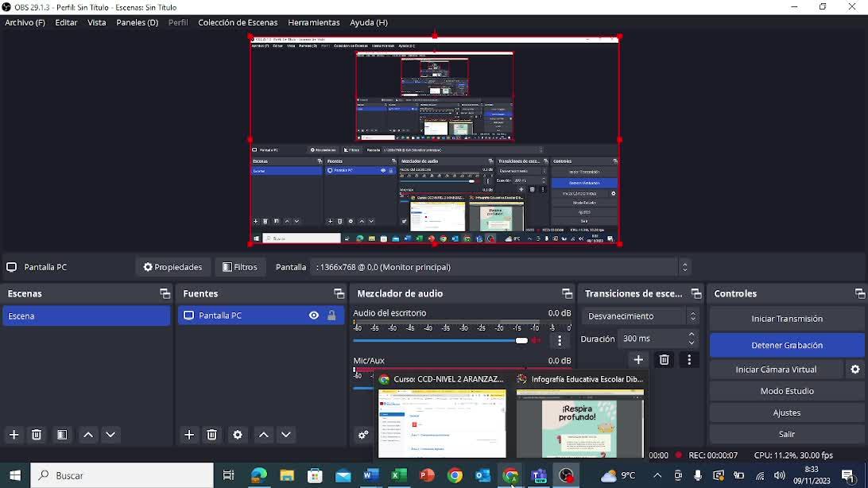This screenshot has height=488, width=868.
Task: Open properties gear for selected source
Action: 237,435
